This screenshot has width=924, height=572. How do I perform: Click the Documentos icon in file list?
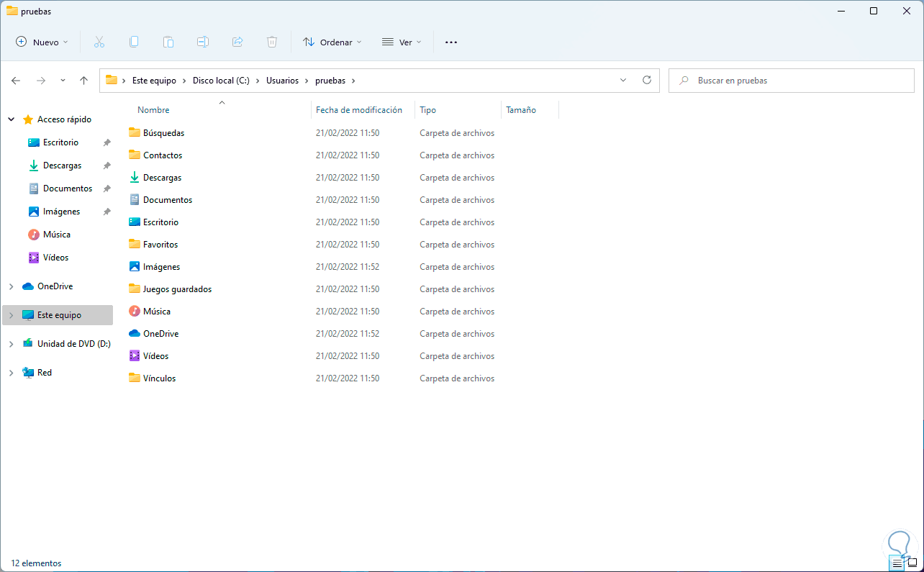134,199
